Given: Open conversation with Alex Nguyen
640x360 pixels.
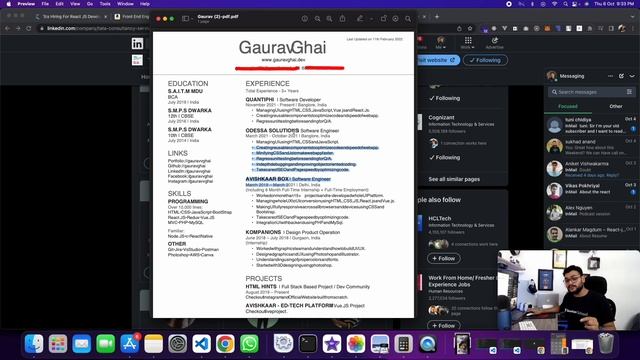Looking at the screenshot, I should click(591, 213).
